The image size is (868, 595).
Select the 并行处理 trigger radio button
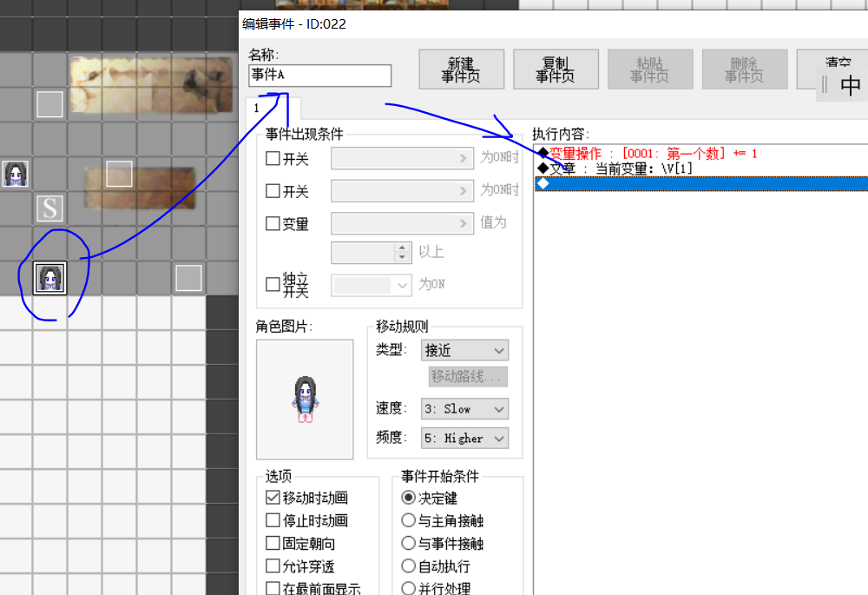[x=408, y=588]
